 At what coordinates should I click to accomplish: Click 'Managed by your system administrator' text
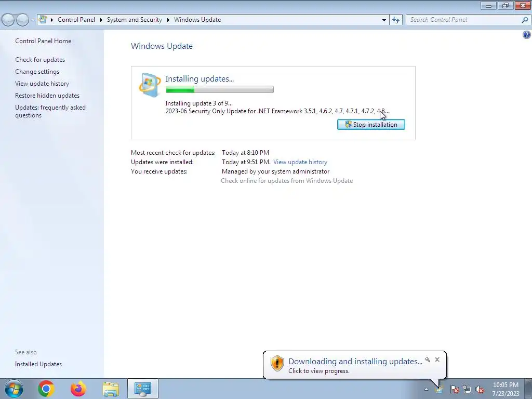point(275,171)
